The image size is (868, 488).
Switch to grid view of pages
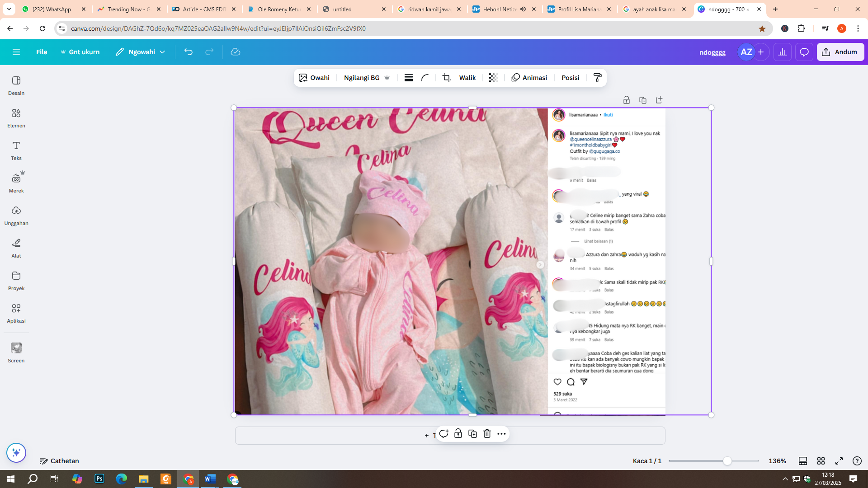coord(821,461)
